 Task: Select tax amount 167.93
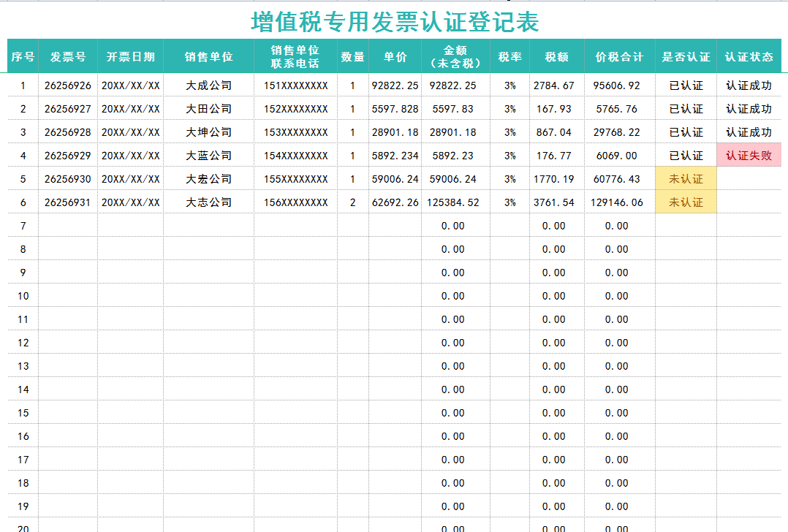(557, 109)
